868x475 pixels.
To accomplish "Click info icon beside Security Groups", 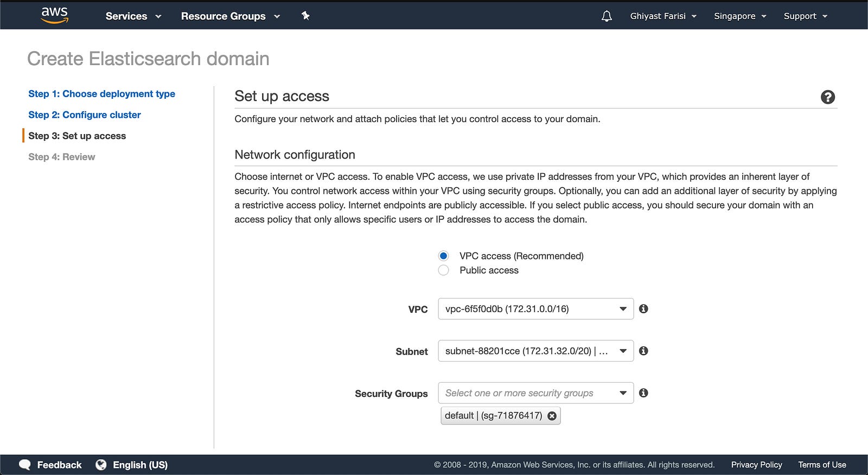I will 643,393.
